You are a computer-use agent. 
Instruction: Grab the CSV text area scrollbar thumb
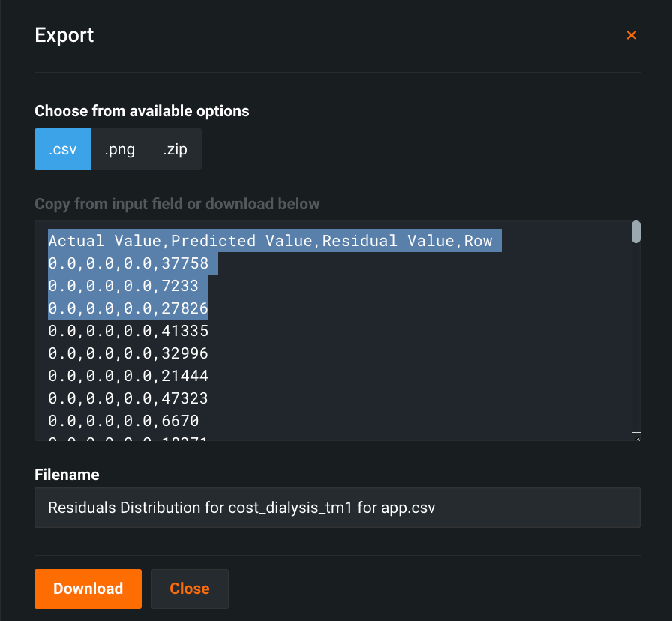(x=635, y=232)
